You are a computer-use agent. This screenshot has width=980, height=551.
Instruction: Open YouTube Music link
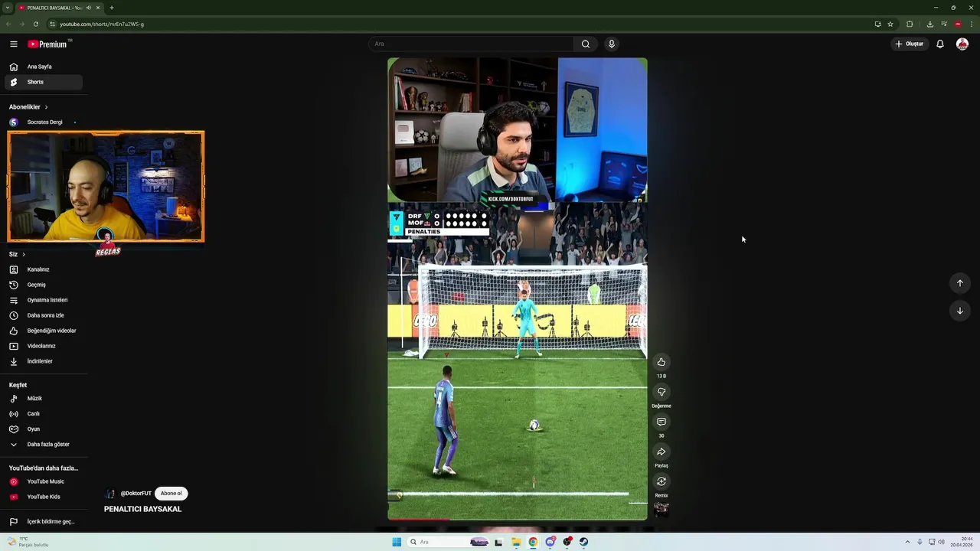tap(43, 481)
